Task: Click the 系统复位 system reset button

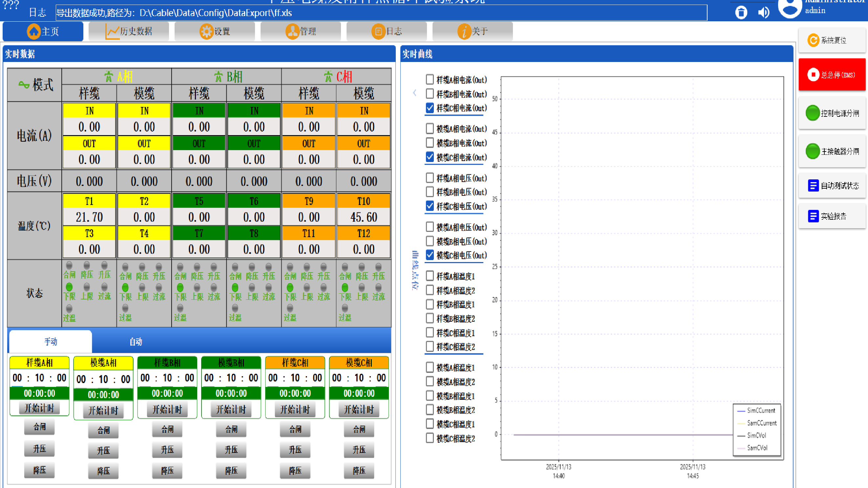Action: point(832,40)
